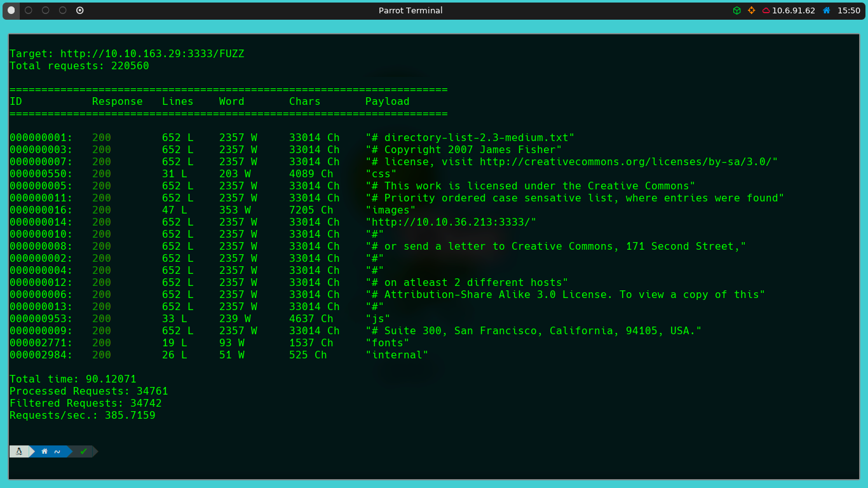Click the Parrot Terminal window title
Image resolution: width=868 pixels, height=488 pixels.
pyautogui.click(x=410, y=10)
